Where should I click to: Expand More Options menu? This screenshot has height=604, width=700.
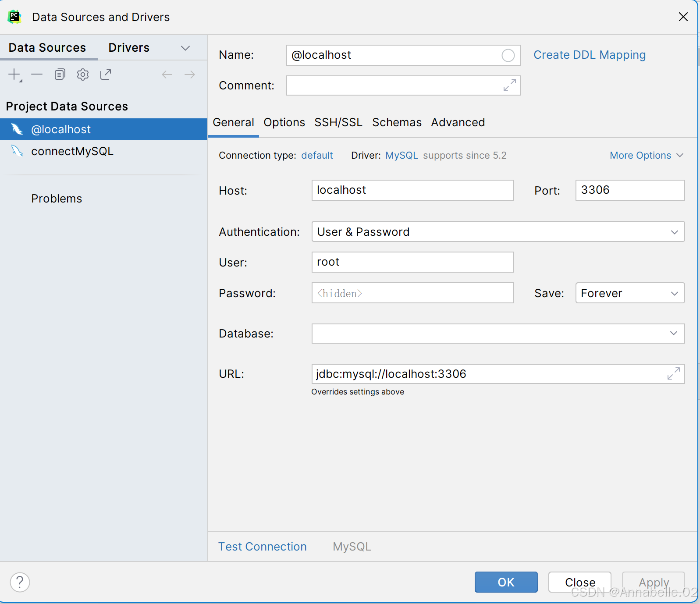tap(647, 156)
